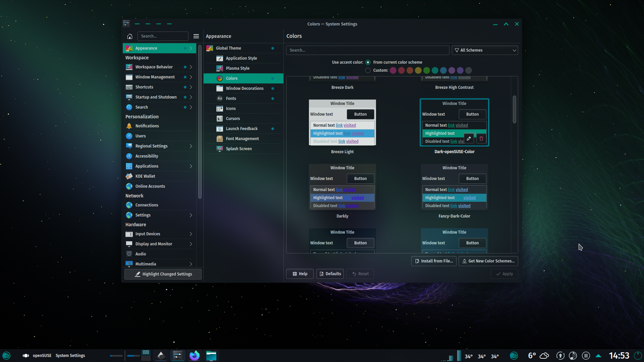
Task: Open Splash Screen settings
Action: point(243,149)
